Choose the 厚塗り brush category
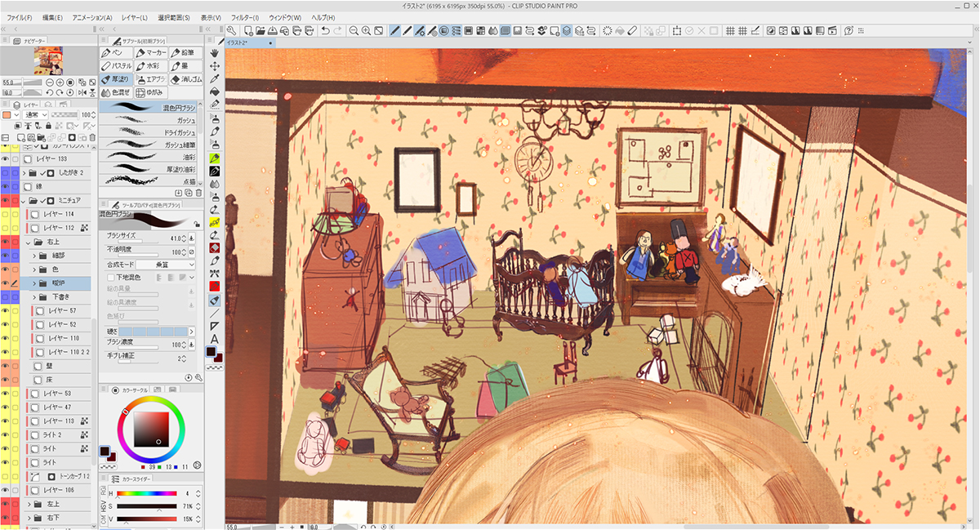The width and height of the screenshot is (980, 530). point(117,79)
